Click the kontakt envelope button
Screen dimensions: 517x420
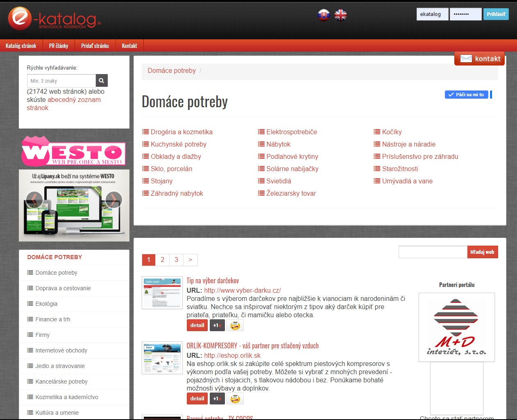tap(479, 59)
